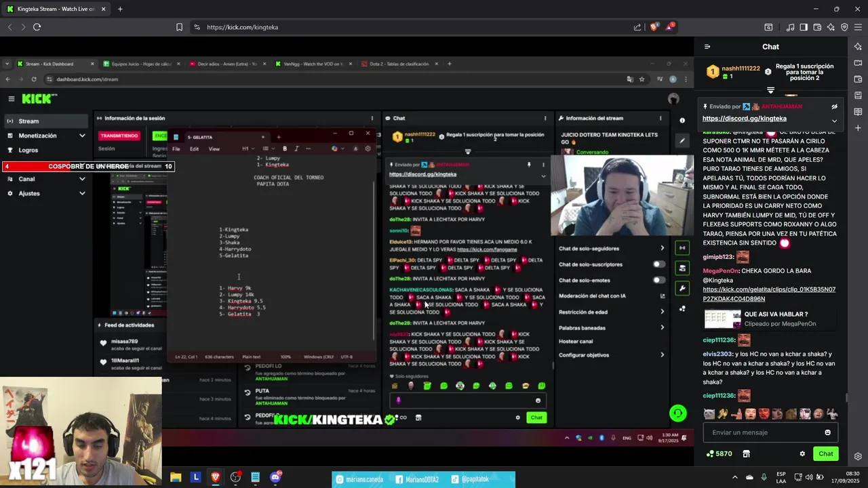Screen dimensions: 868x488
Task: Open sidebar settings gear at bottom
Action: pyautogui.click(x=858, y=456)
